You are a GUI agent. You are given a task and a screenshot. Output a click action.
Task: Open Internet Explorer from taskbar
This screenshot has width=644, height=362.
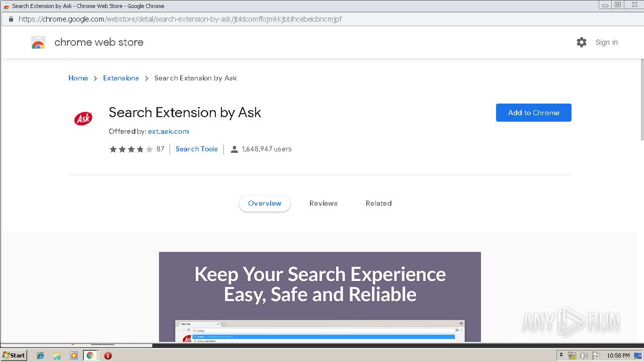click(40, 355)
